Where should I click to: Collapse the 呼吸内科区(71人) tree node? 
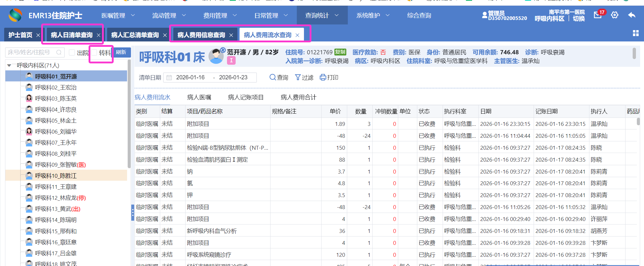coord(9,65)
